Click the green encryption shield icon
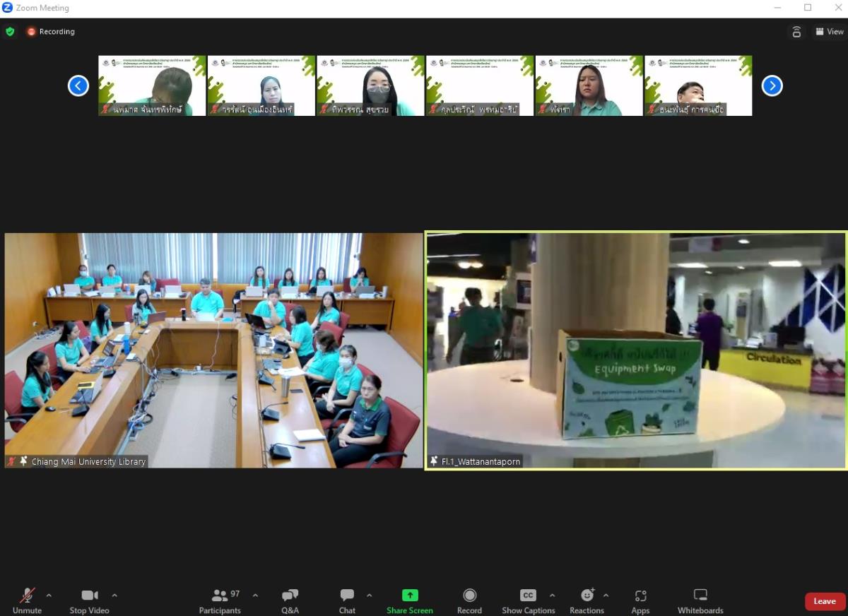The height and width of the screenshot is (616, 848). pyautogui.click(x=10, y=32)
